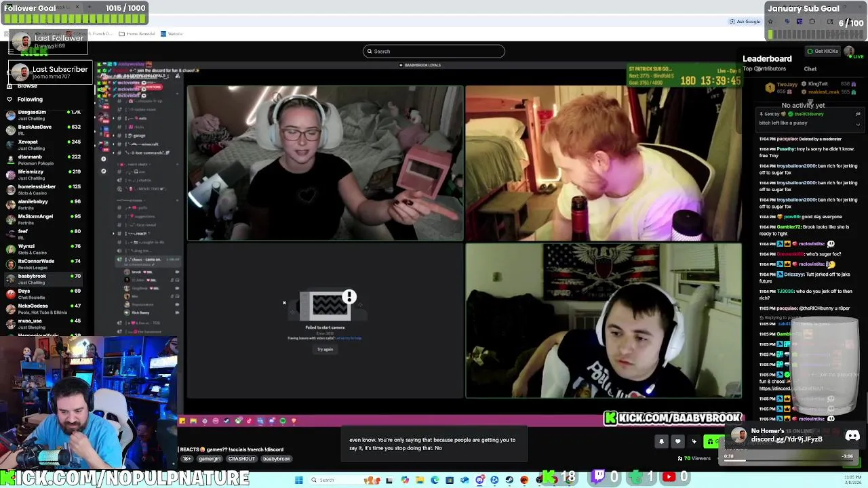Click KingTutt on the leaderboard
The image size is (868, 488).
coord(818,84)
